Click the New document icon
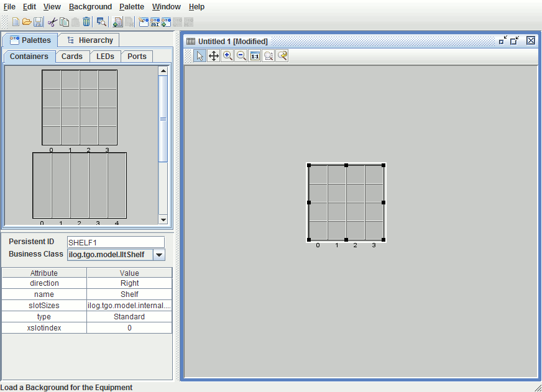This screenshot has height=392, width=542. point(16,22)
